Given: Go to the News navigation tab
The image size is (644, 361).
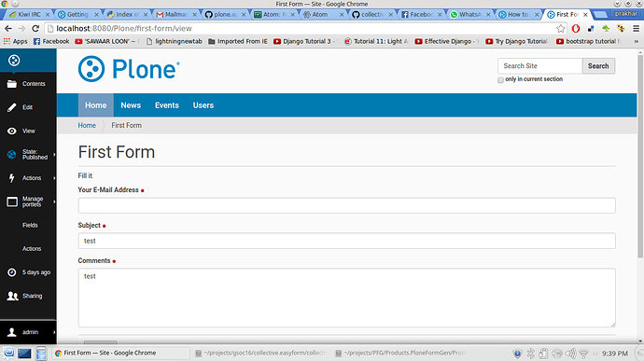Looking at the screenshot, I should [131, 105].
